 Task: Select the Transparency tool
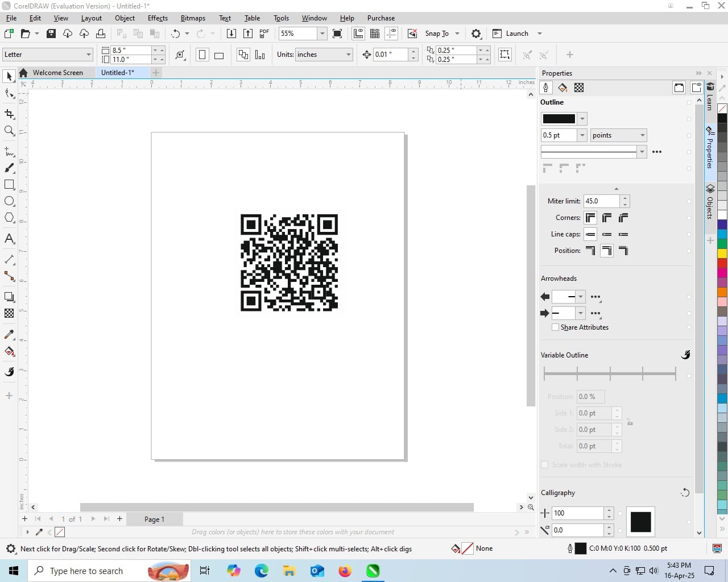pyautogui.click(x=9, y=313)
